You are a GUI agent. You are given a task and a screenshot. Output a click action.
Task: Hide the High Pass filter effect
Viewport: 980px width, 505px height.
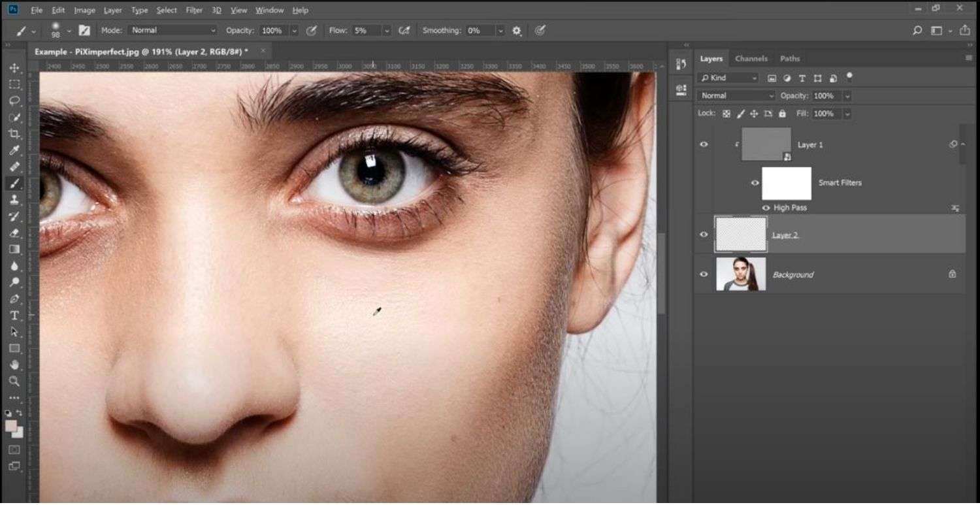(x=766, y=207)
